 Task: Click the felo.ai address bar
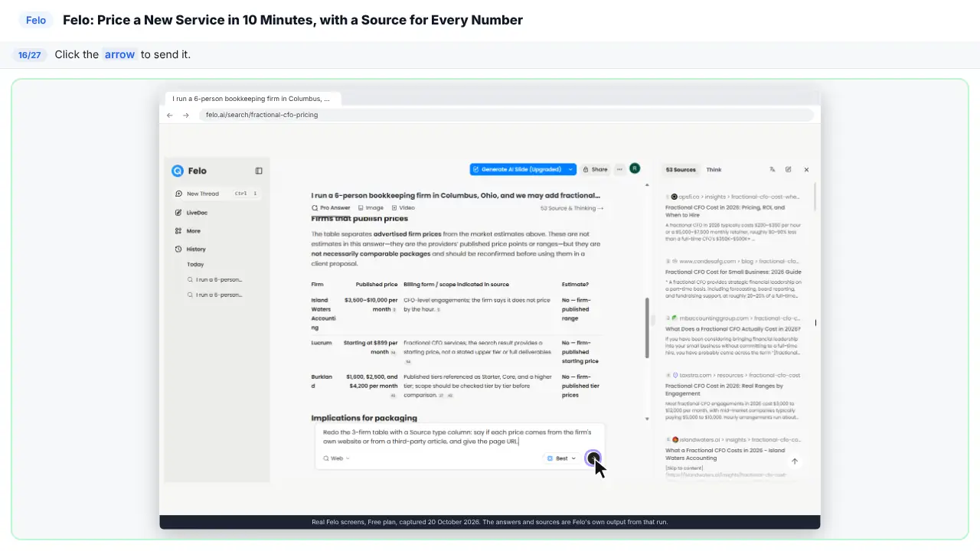[x=507, y=115]
